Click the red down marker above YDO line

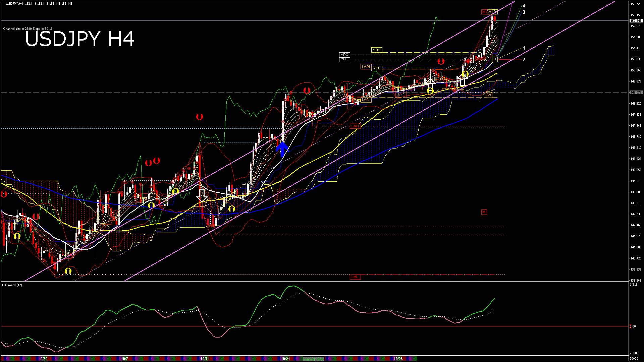point(441,62)
